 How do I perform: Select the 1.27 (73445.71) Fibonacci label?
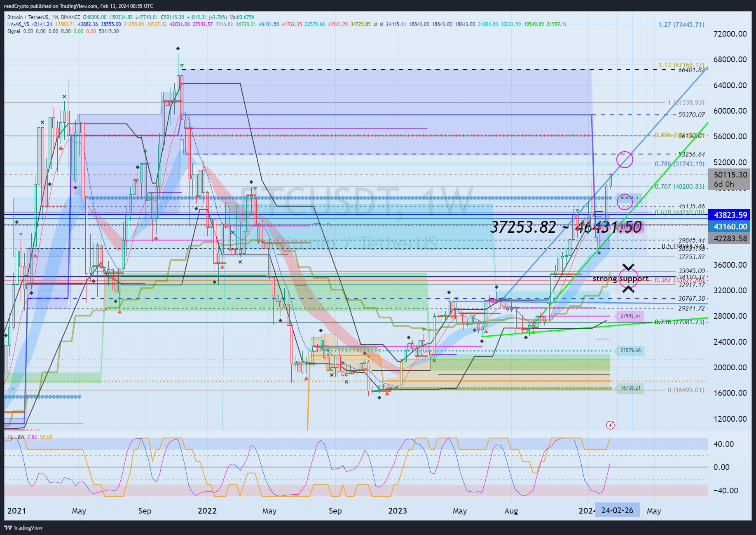[x=681, y=25]
